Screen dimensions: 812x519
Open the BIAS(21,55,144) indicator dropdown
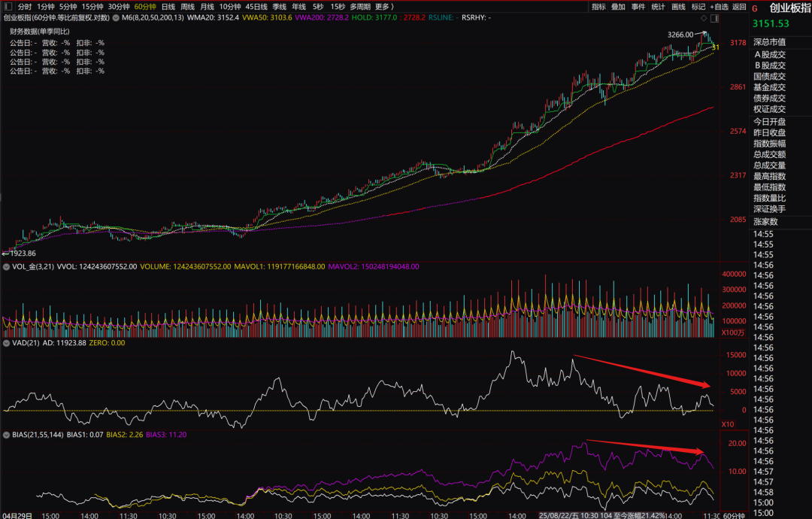click(x=6, y=435)
